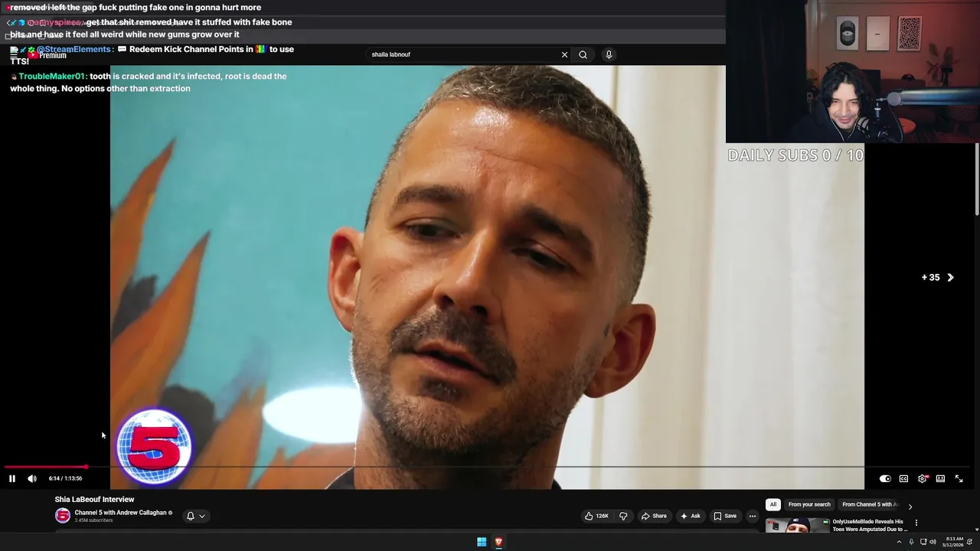This screenshot has height=551, width=980.
Task: Select 'From your search' chip
Action: point(809,504)
